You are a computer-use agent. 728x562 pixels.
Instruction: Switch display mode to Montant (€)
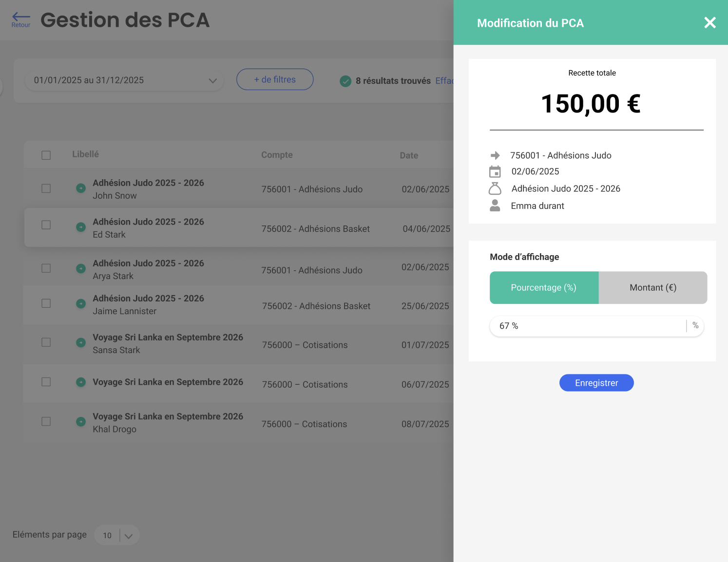(x=652, y=288)
